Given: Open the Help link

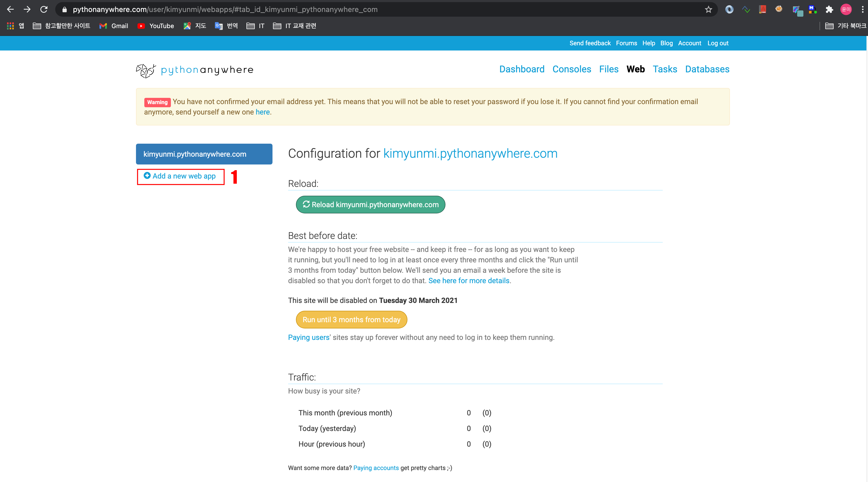Looking at the screenshot, I should pyautogui.click(x=649, y=43).
